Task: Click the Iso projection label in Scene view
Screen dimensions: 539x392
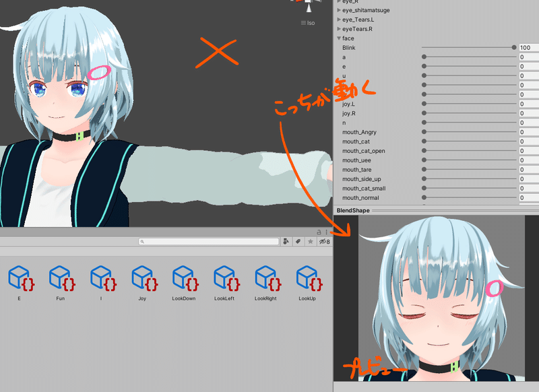Action: 308,23
